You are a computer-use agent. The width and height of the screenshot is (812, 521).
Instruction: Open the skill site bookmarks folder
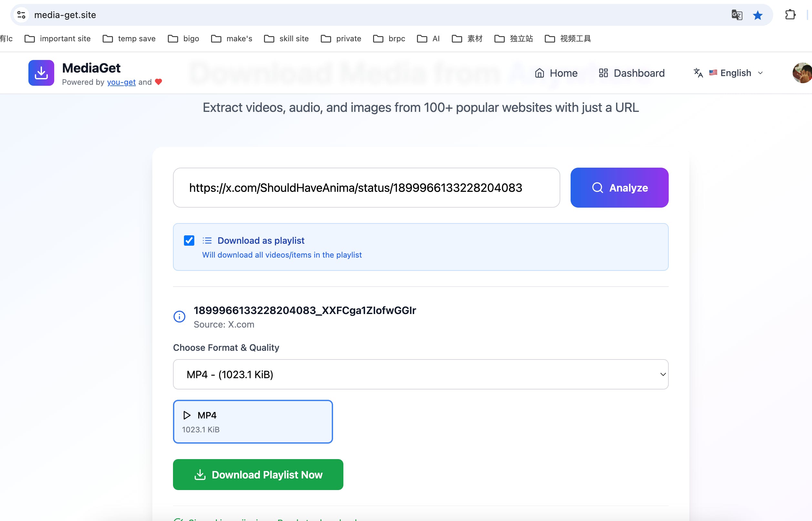pyautogui.click(x=287, y=39)
